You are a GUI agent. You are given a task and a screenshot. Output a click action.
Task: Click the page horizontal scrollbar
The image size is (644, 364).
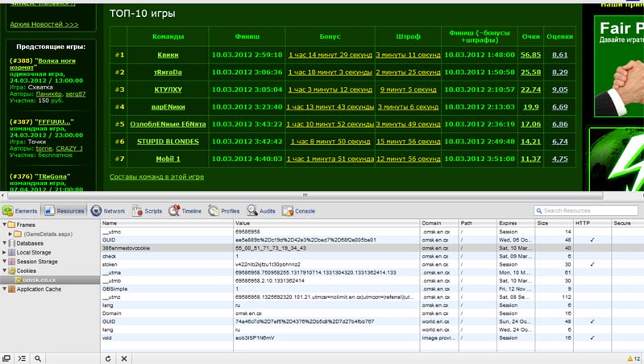pos(305,196)
